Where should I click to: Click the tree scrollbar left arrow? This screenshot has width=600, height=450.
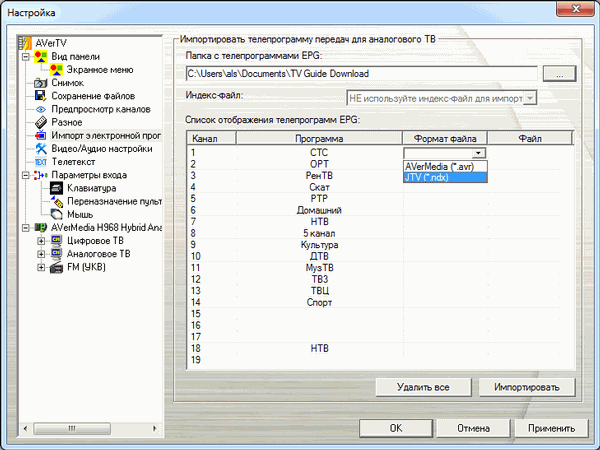point(25,429)
